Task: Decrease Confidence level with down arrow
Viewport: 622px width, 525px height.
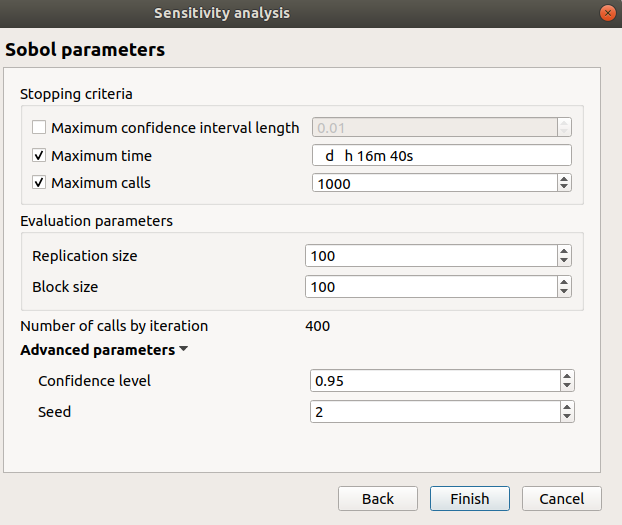Action: [x=567, y=386]
